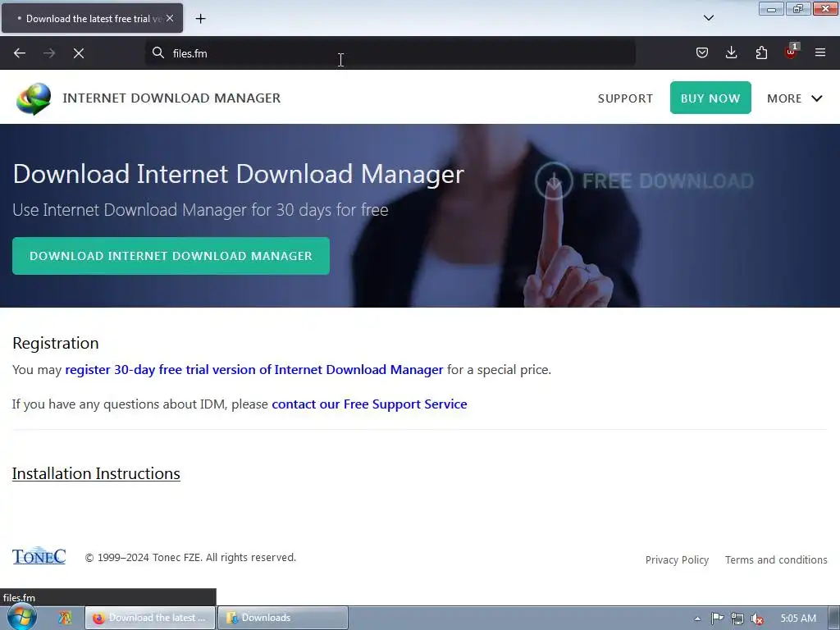
Task: Open the extensions puzzle icon
Action: [761, 52]
